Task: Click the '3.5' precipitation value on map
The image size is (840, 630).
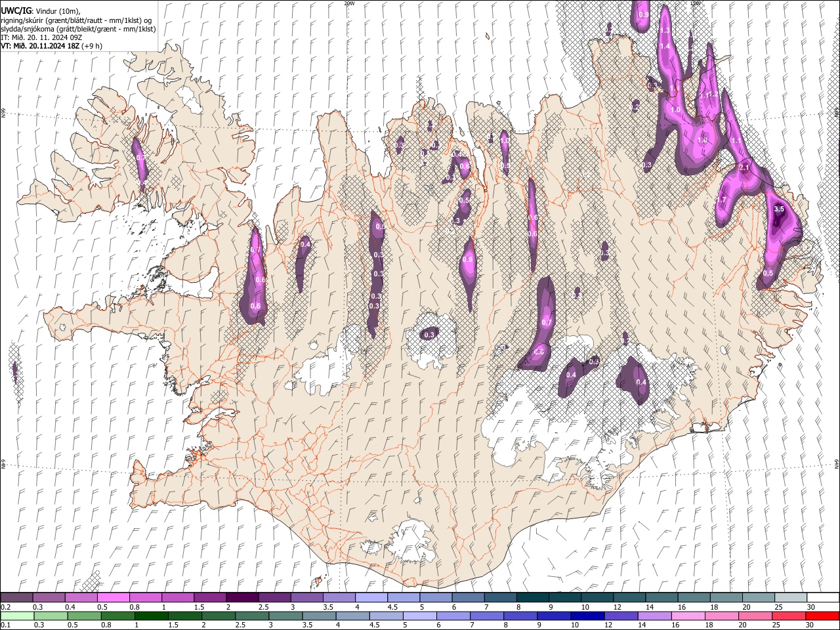Action: pos(779,209)
